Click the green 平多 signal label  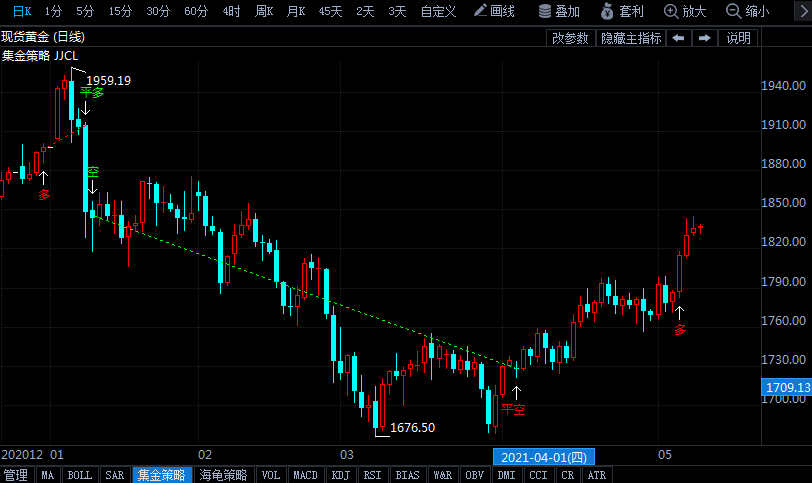92,93
